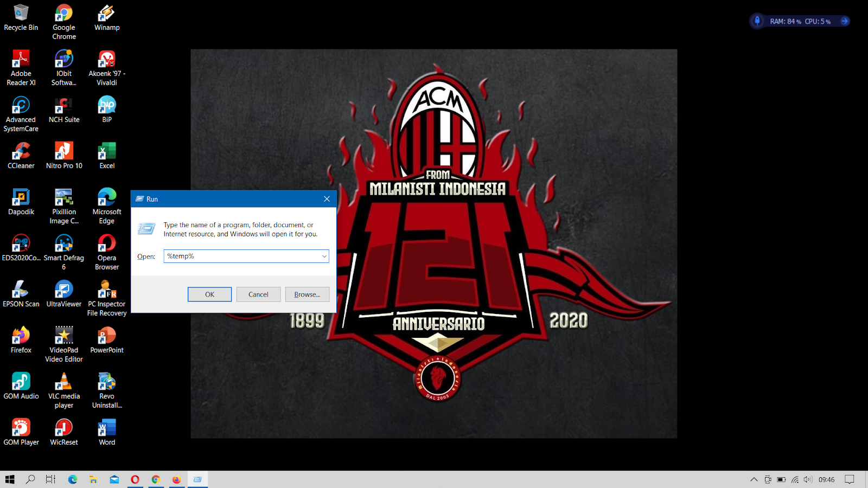
Task: Select the Adobe Reader XI shortcut
Action: click(21, 68)
